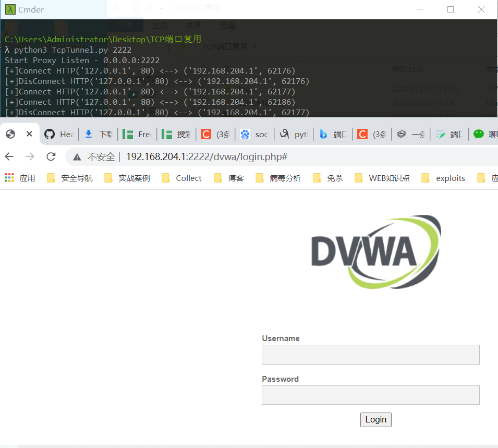
Task: Reload the page with the refresh icon
Action: click(51, 156)
